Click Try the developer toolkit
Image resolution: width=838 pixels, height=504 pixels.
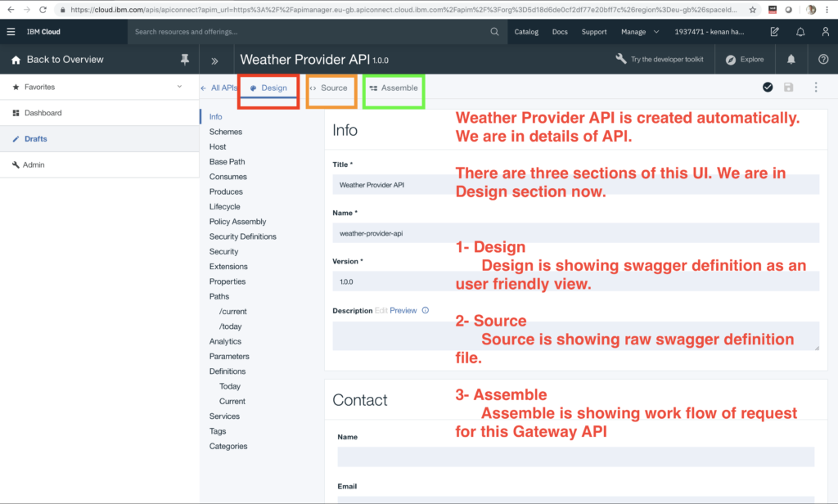[667, 60]
